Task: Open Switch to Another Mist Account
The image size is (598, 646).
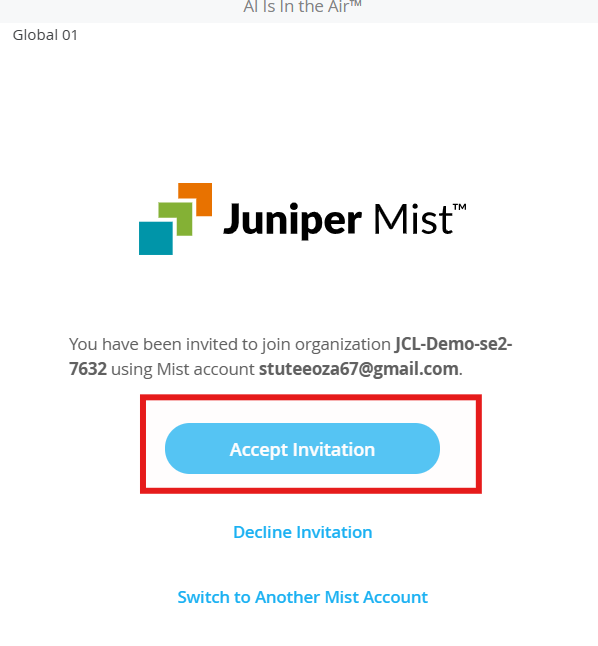Action: 303,597
